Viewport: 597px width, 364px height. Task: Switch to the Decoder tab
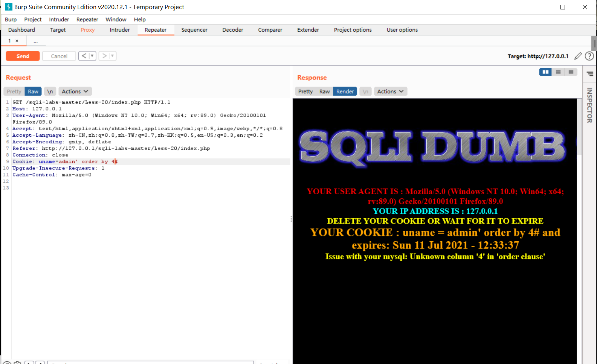point(233,30)
